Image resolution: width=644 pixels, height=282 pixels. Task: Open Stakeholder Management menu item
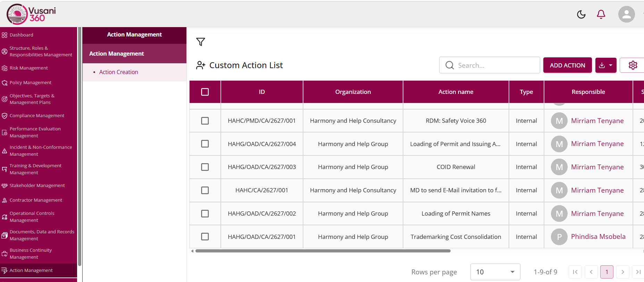click(39, 186)
